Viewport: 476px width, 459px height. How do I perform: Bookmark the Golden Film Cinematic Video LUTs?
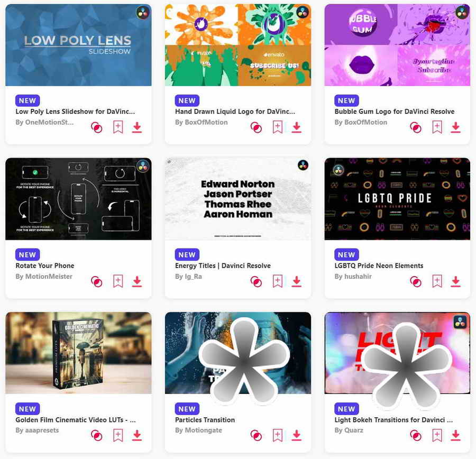click(x=118, y=435)
